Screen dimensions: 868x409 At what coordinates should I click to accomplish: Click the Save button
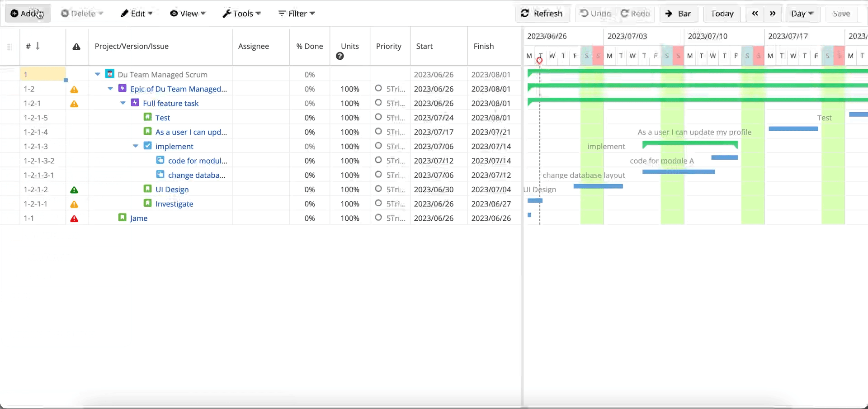841,14
